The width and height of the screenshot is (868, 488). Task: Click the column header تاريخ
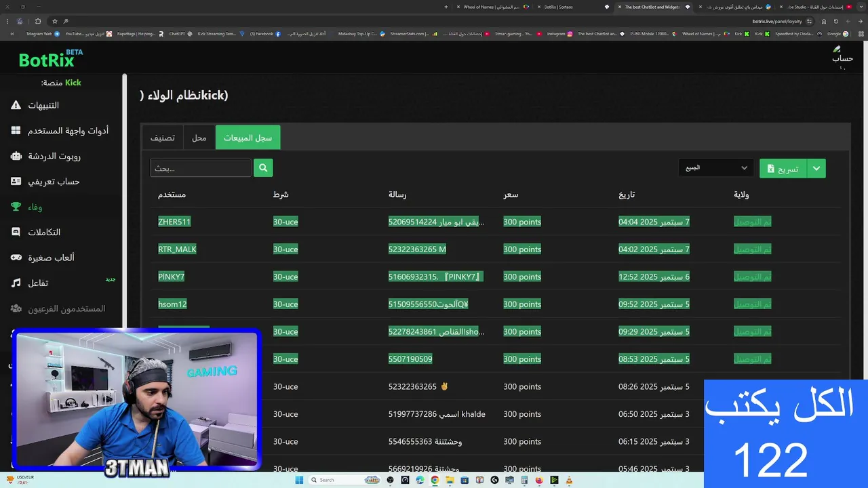tap(627, 195)
